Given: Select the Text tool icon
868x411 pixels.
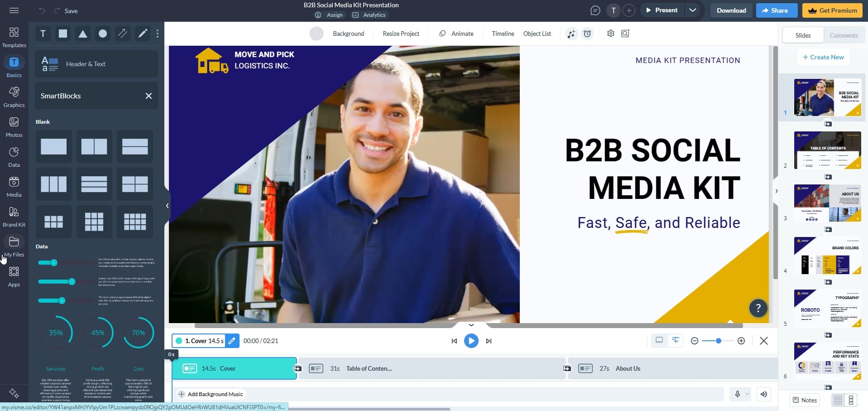Looking at the screenshot, I should (x=43, y=34).
